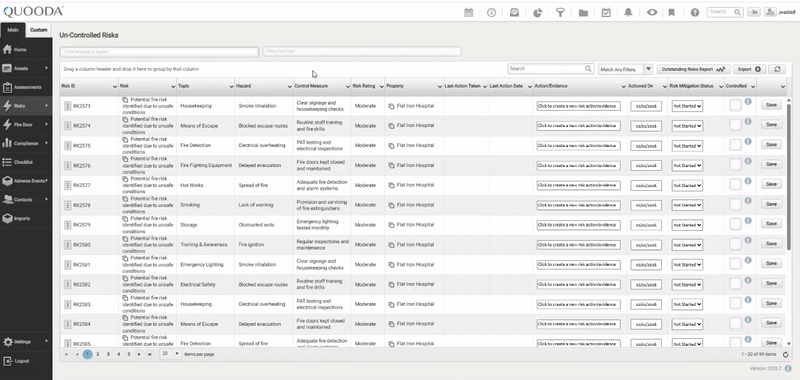Click the grid Search box
This screenshot has height=380, width=800.
[x=551, y=69]
